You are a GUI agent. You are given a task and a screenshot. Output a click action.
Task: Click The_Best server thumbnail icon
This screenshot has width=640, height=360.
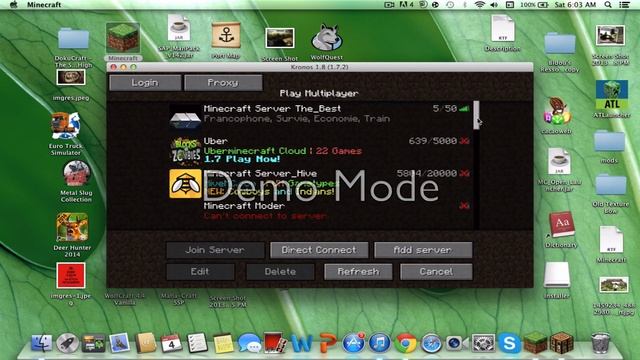185,117
